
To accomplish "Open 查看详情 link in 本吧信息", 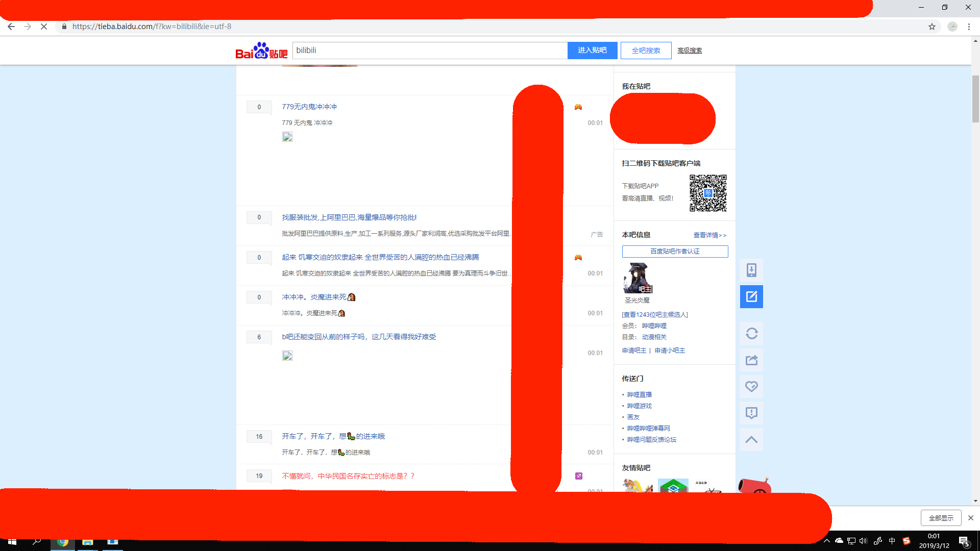I will (x=709, y=235).
